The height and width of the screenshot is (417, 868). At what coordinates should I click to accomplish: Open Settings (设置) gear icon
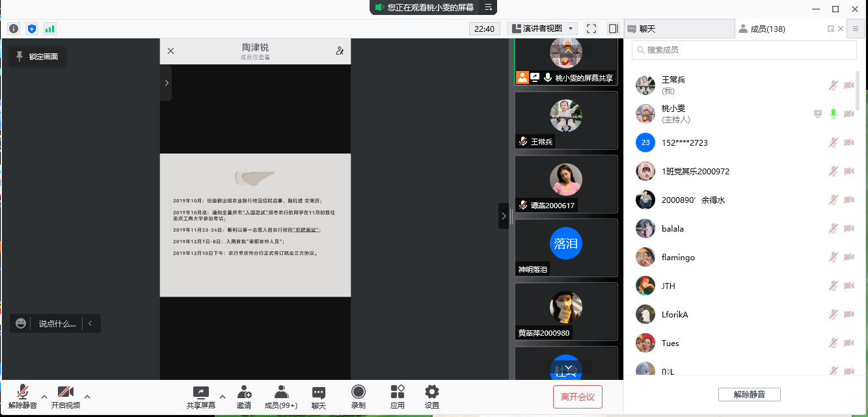coord(432,396)
